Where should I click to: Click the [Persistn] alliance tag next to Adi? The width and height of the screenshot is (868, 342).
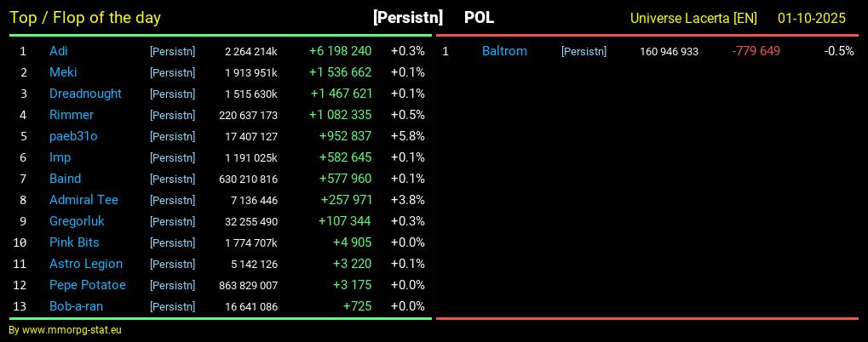pos(172,52)
